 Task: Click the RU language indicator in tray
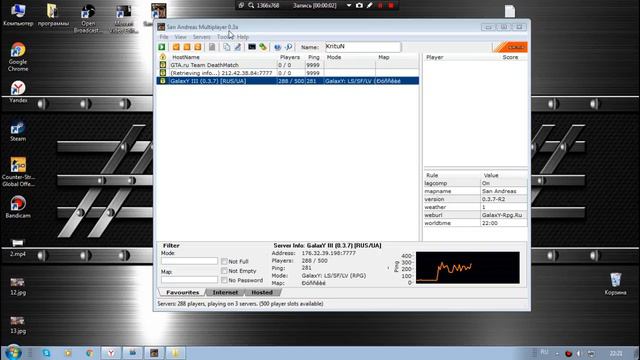[544, 352]
